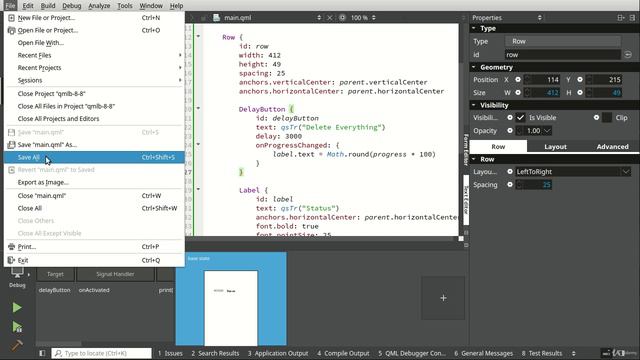Open the Opacity value dropdown arrow
Image resolution: width=640 pixels, height=360 pixels.
click(x=547, y=131)
